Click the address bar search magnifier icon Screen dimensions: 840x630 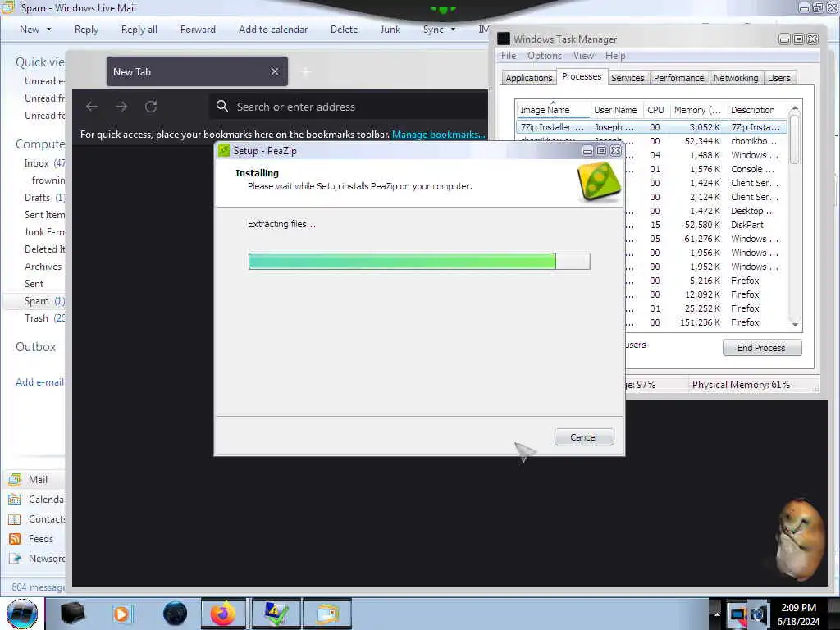[x=221, y=106]
